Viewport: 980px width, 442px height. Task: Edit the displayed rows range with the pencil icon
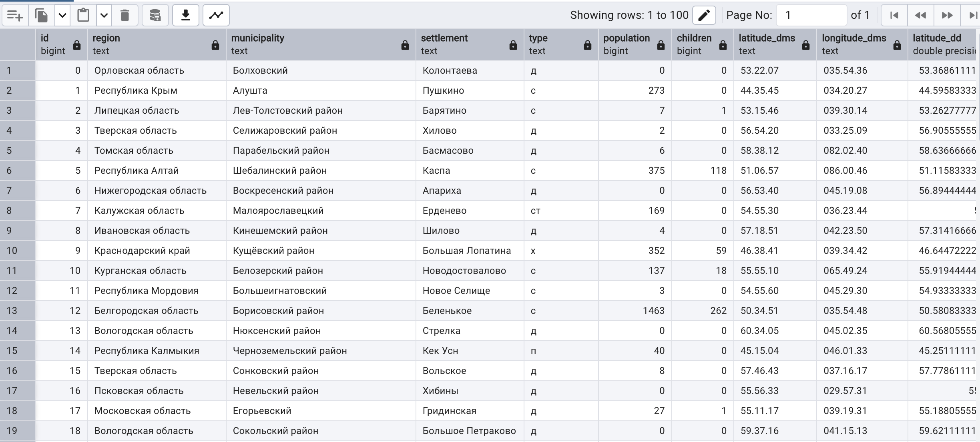pos(704,16)
